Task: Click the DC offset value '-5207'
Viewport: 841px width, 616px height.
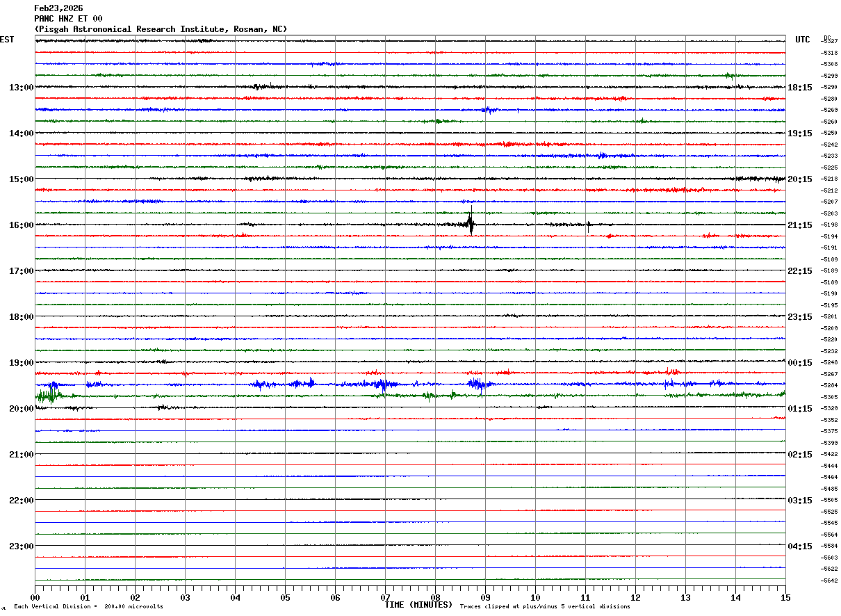Action: (x=829, y=202)
